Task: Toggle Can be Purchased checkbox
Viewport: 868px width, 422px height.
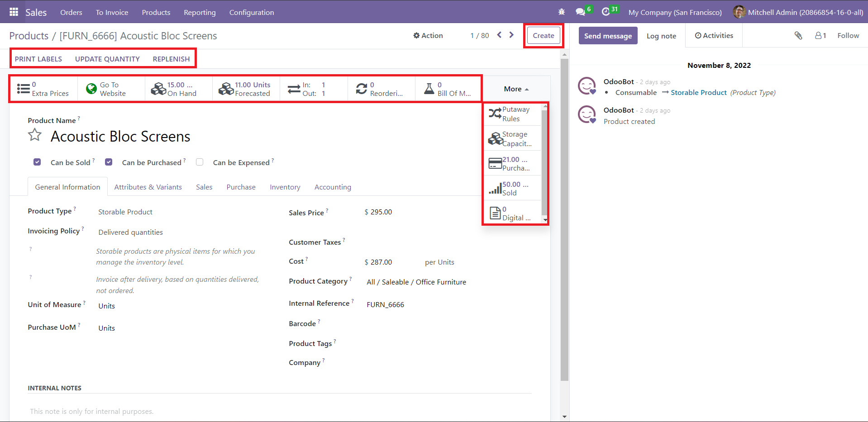Action: pyautogui.click(x=109, y=162)
